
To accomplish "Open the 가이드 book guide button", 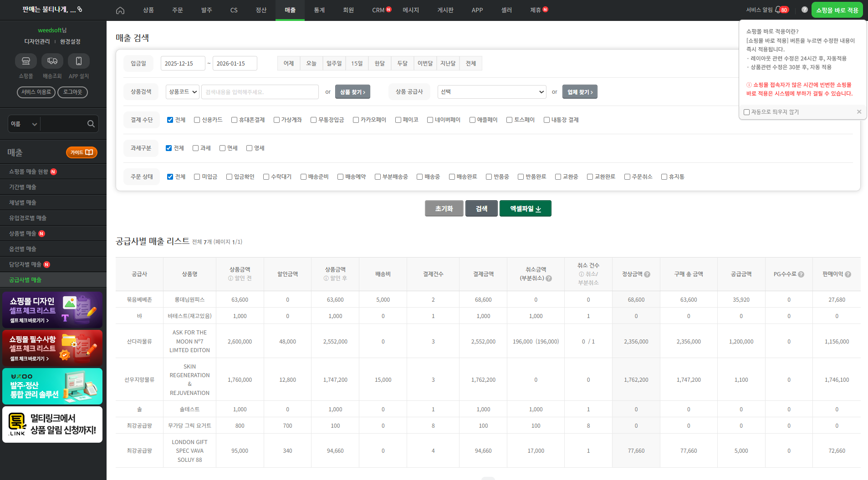I will [82, 152].
